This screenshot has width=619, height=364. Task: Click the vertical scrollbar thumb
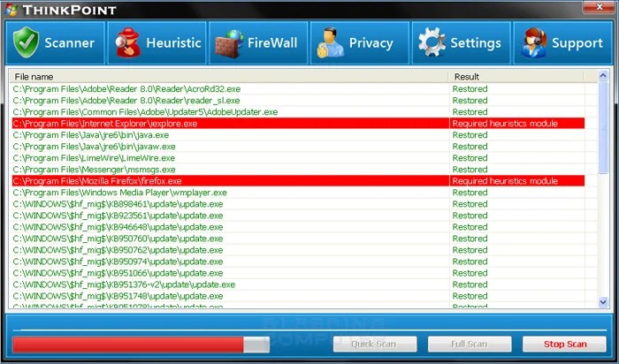[x=603, y=127]
